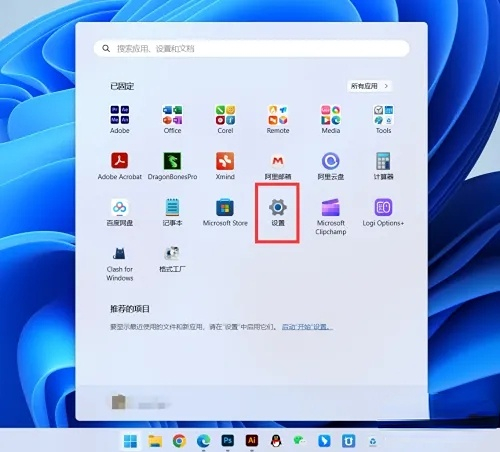Open QQ penguin from taskbar
Screen dimensions: 500x452
click(276, 441)
